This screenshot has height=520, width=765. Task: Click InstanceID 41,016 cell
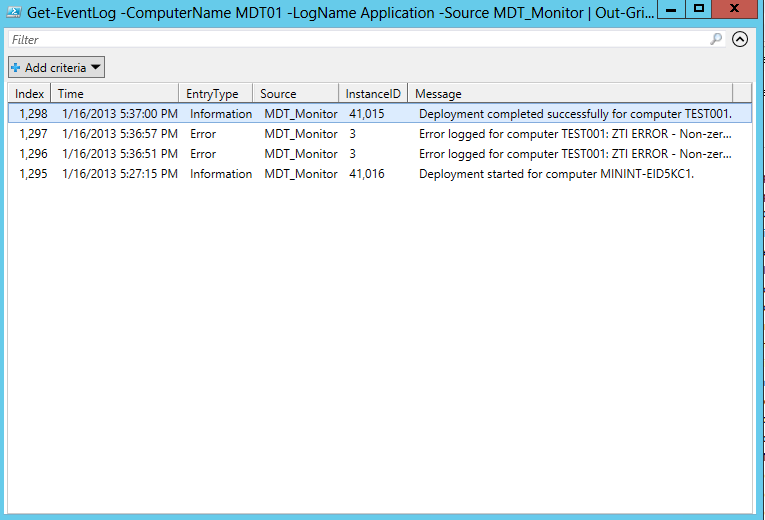coord(366,174)
